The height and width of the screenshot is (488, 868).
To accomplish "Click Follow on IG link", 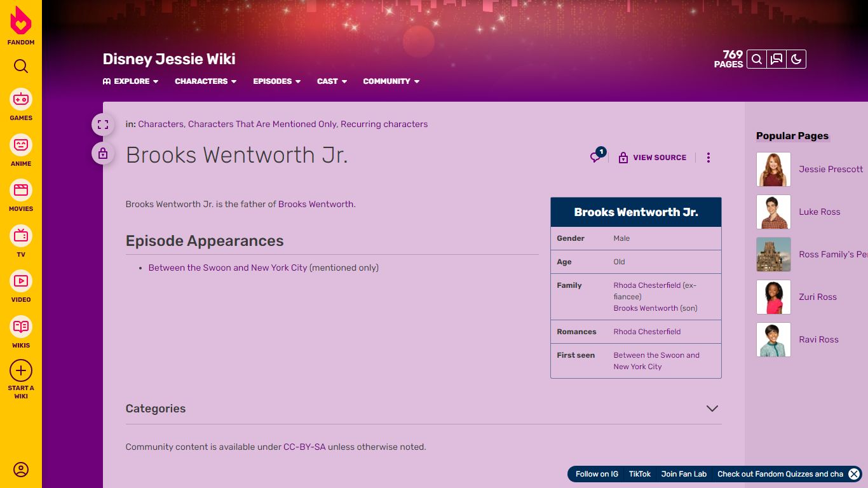I will point(597,474).
